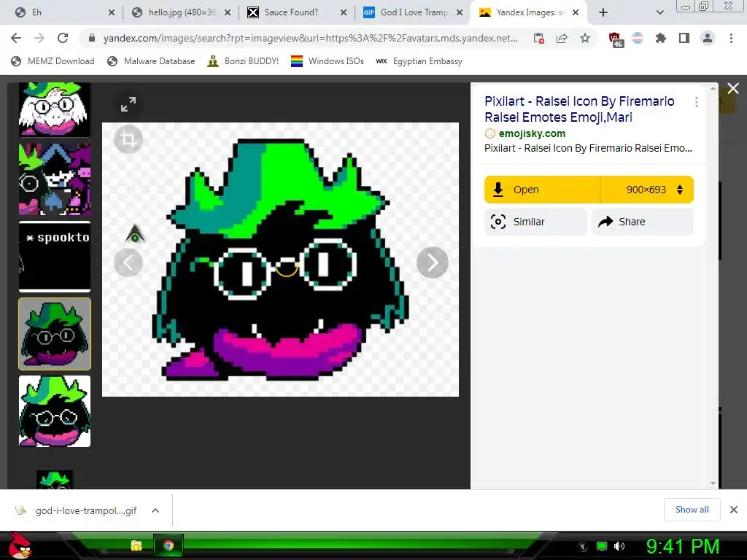
Task: Expand the image to fullscreen view
Action: point(128,104)
